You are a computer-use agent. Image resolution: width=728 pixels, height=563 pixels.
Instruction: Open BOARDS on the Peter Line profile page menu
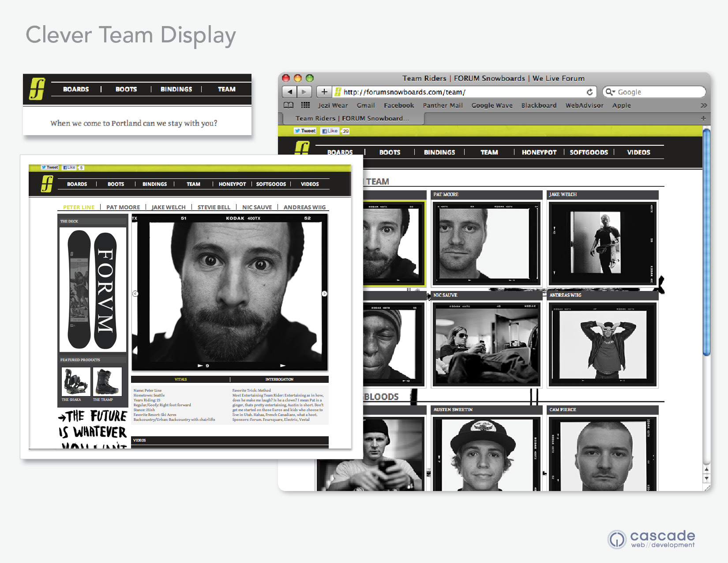[x=77, y=184]
